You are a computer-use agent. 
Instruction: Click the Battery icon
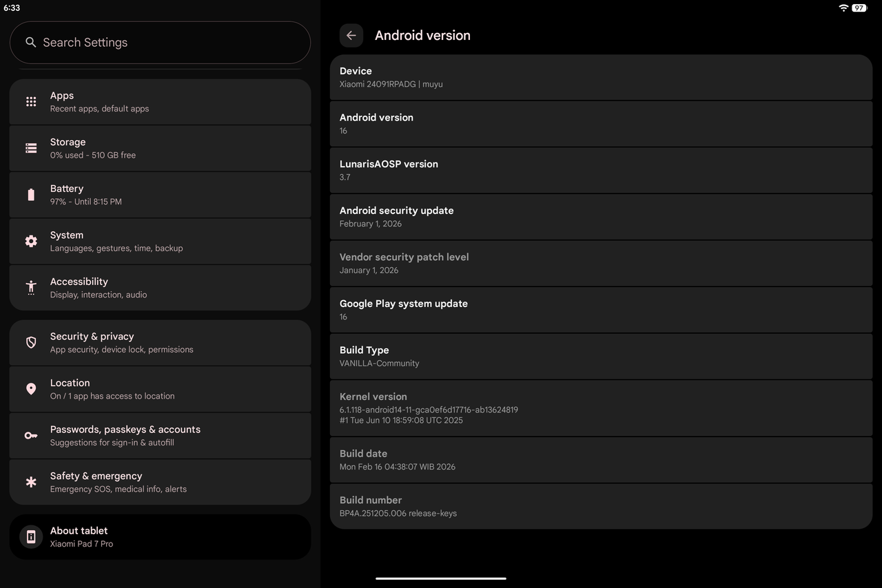coord(31,195)
